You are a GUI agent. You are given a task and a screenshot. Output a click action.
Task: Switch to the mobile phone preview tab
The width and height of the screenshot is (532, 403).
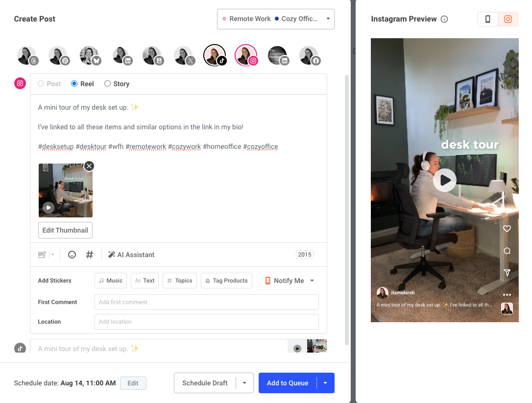click(x=487, y=19)
